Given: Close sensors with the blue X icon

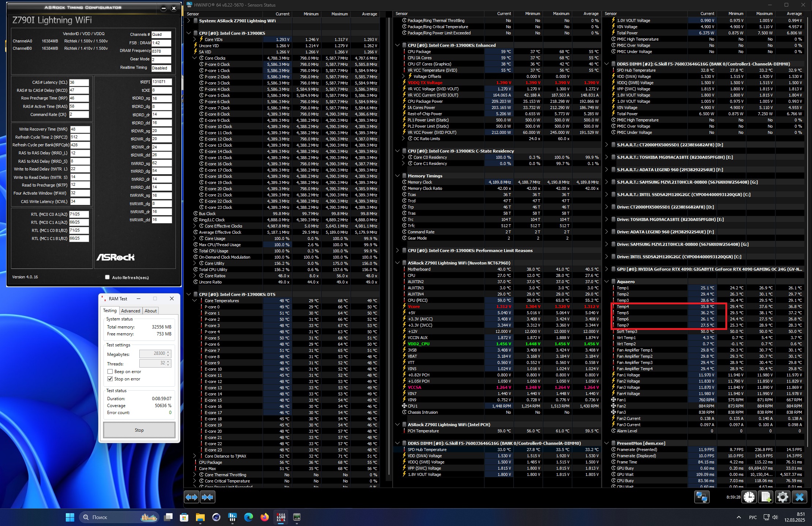Looking at the screenshot, I should (x=800, y=497).
